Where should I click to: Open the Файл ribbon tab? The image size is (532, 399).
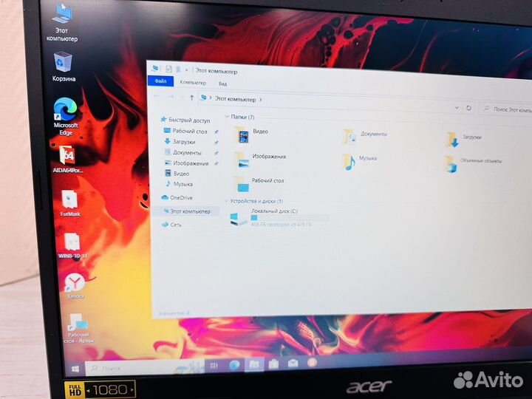161,81
